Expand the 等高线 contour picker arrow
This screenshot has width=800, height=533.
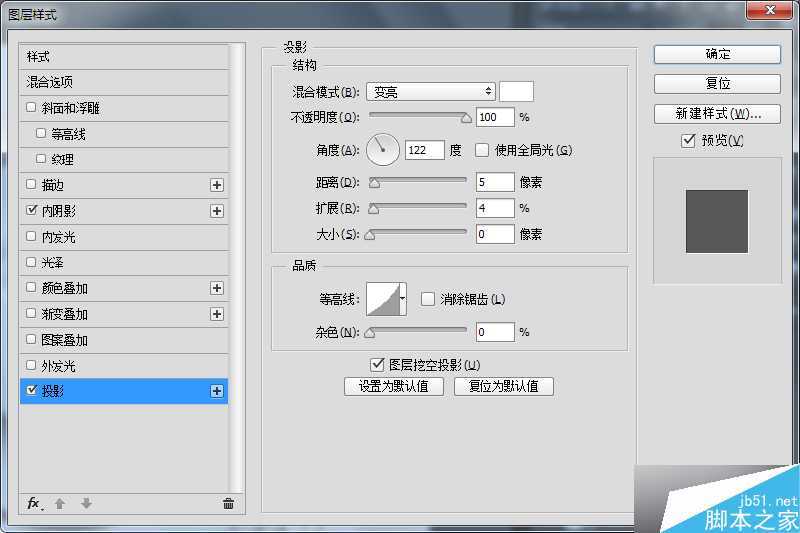(403, 298)
